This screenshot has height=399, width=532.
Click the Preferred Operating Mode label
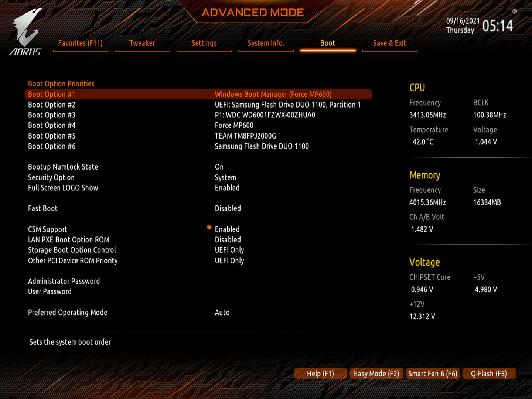click(x=68, y=313)
